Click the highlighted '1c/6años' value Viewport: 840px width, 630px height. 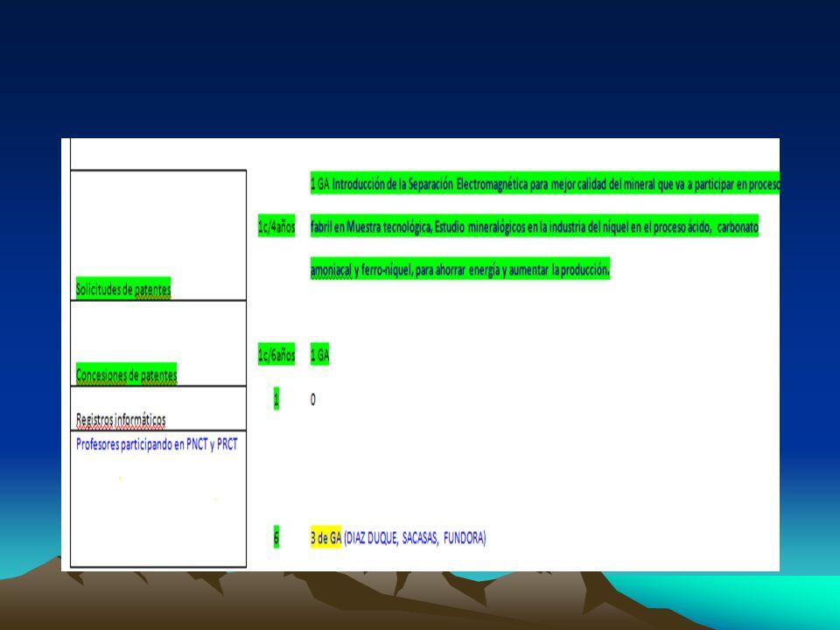[x=276, y=354]
